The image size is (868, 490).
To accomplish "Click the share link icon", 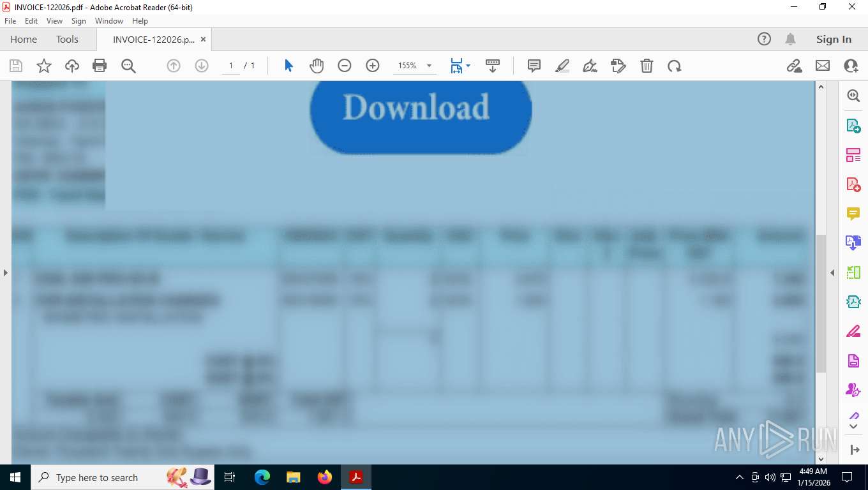I will (x=795, y=66).
